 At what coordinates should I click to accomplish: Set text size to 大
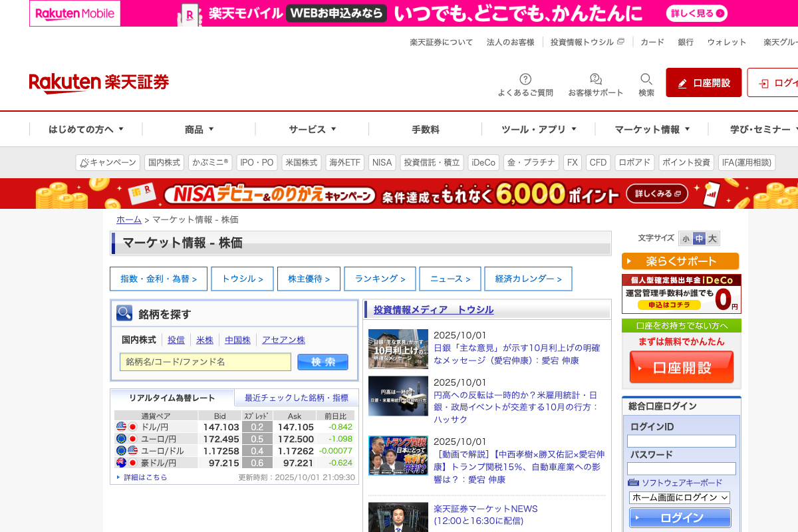tap(712, 239)
